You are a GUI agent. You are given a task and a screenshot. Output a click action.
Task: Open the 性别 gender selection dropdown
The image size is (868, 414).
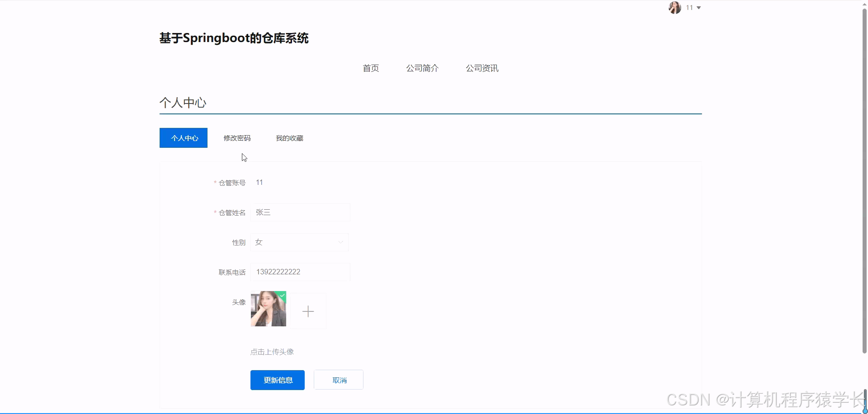click(x=299, y=242)
